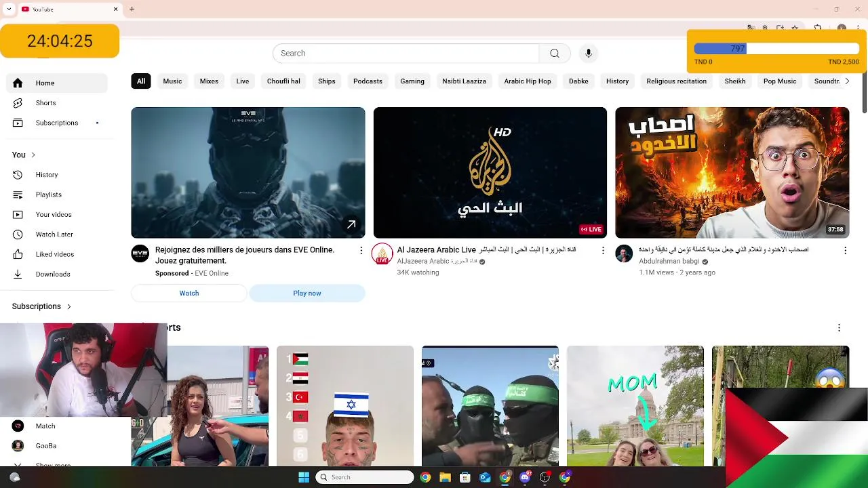Click the Play now button

pyautogui.click(x=307, y=293)
